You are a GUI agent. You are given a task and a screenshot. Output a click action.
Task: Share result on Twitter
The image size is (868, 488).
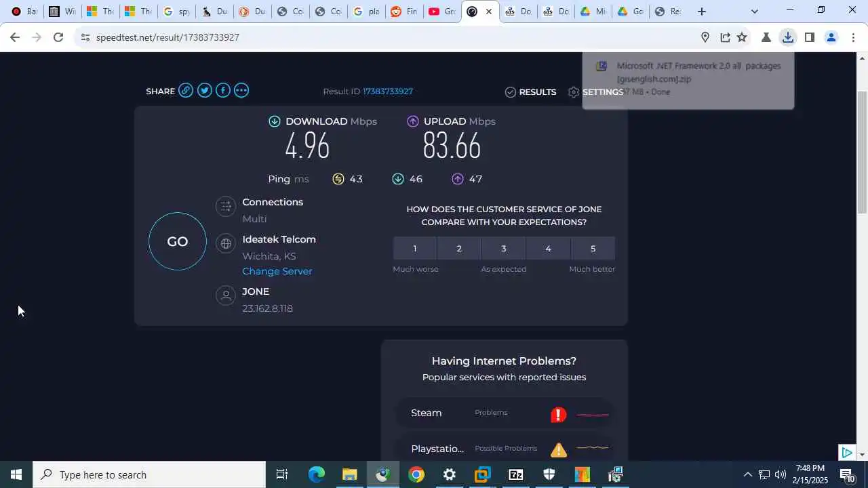pyautogui.click(x=204, y=91)
